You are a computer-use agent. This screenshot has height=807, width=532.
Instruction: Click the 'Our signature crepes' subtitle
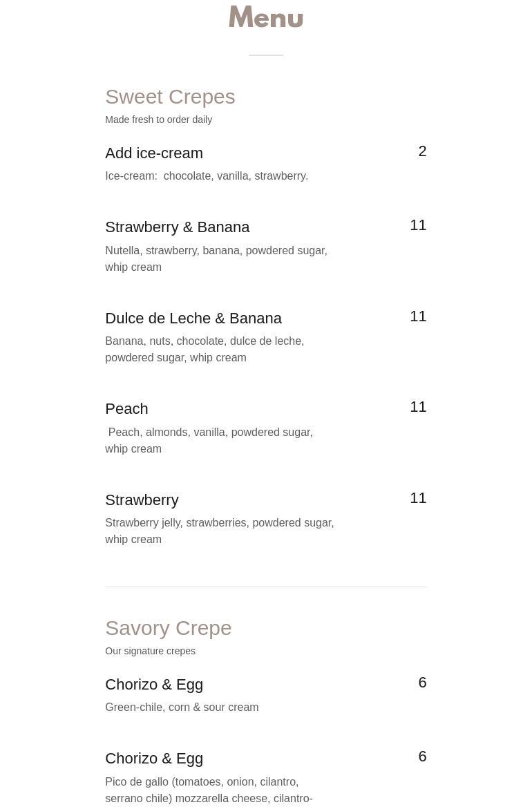click(150, 651)
